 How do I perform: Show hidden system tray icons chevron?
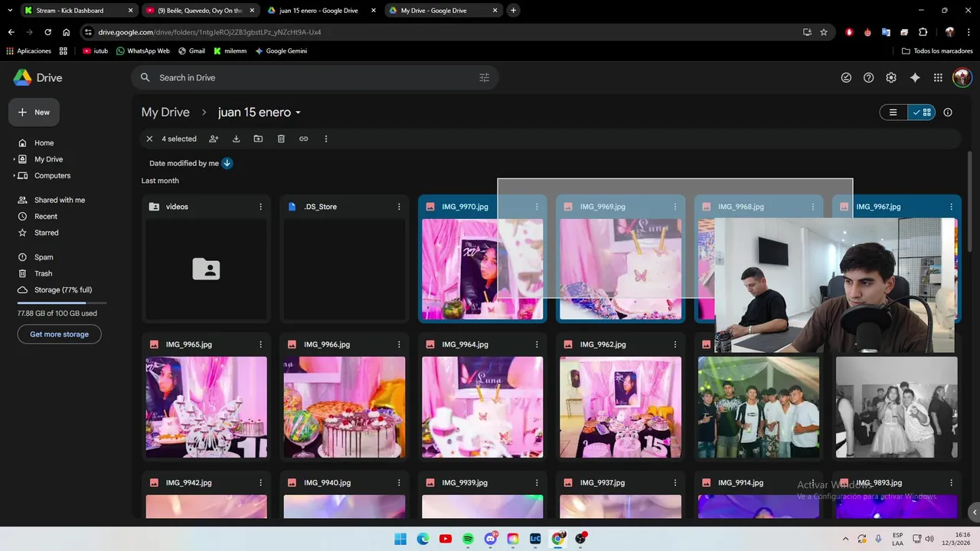(x=845, y=539)
